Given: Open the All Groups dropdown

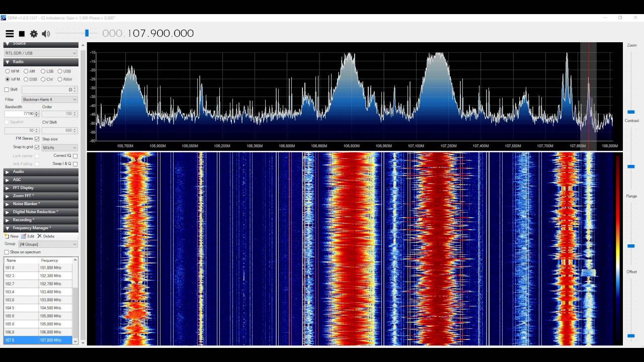Looking at the screenshot, I should tap(48, 244).
